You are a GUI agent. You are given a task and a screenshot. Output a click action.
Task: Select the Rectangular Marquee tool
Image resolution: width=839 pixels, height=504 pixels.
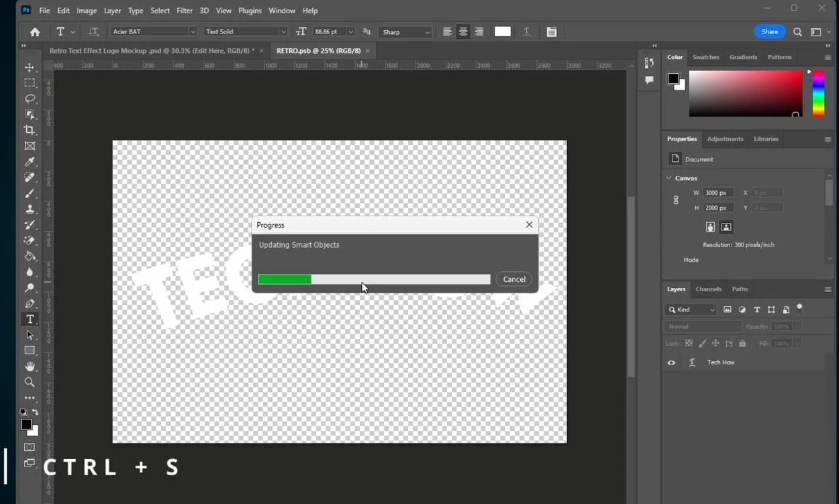pos(30,83)
